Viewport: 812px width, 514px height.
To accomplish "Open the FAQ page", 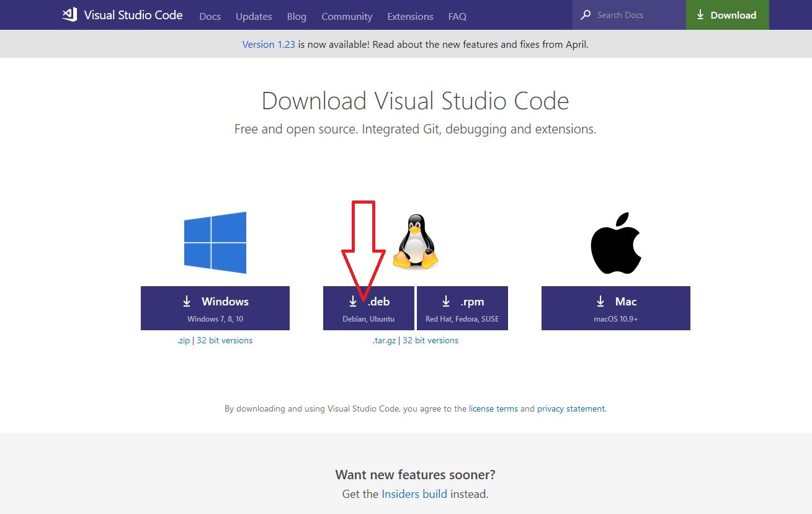I will [457, 16].
